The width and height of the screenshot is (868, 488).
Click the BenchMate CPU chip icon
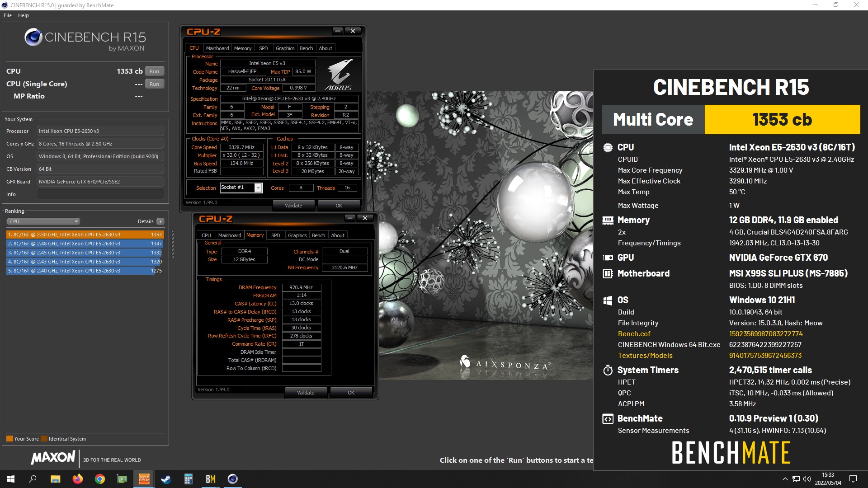pos(608,147)
